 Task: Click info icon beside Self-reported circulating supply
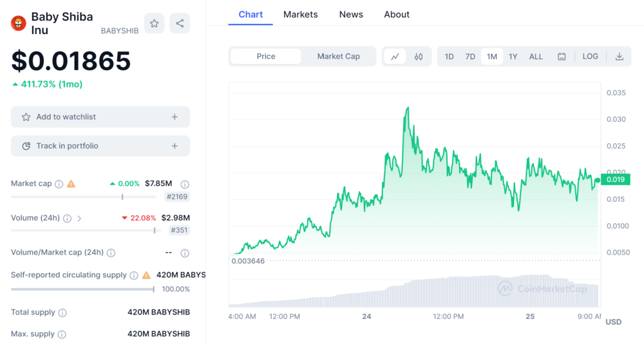click(x=134, y=275)
